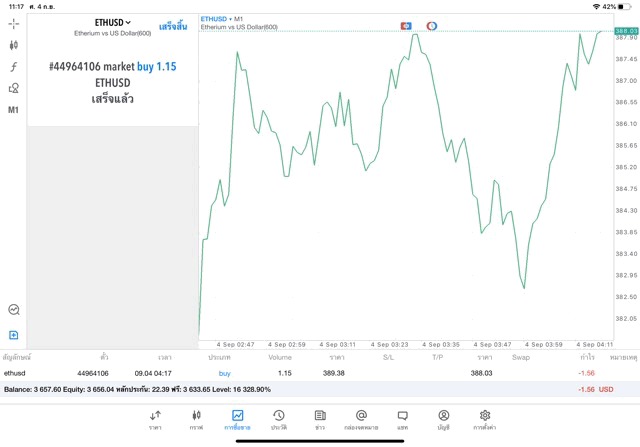Switch to the กราฟ (Chart) tab
Screen dimensions: 640x447
(x=196, y=419)
